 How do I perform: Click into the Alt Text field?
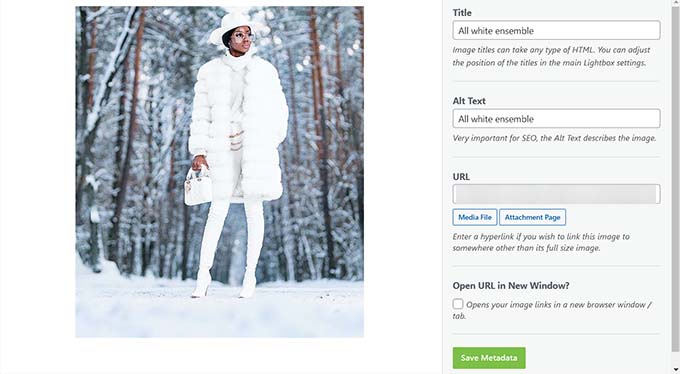pos(556,118)
